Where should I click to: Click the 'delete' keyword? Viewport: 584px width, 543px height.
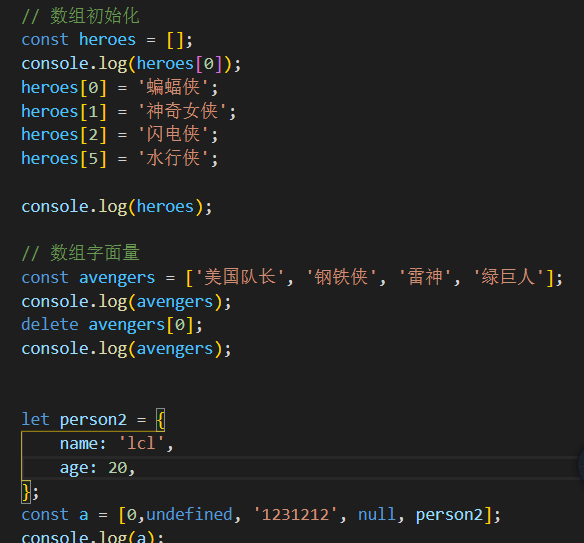(50, 324)
